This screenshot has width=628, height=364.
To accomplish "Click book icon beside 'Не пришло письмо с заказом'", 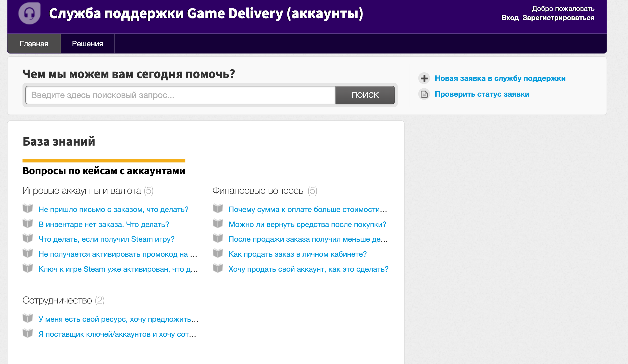I will 28,208.
